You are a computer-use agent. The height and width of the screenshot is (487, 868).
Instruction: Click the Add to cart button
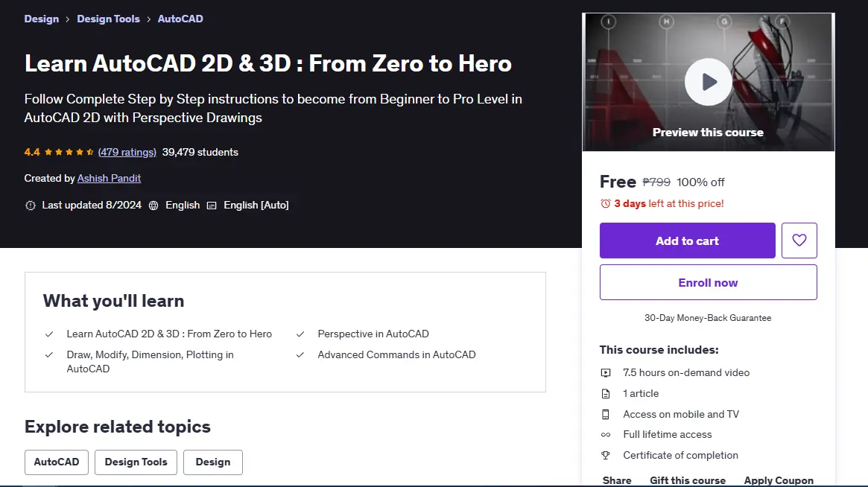687,241
